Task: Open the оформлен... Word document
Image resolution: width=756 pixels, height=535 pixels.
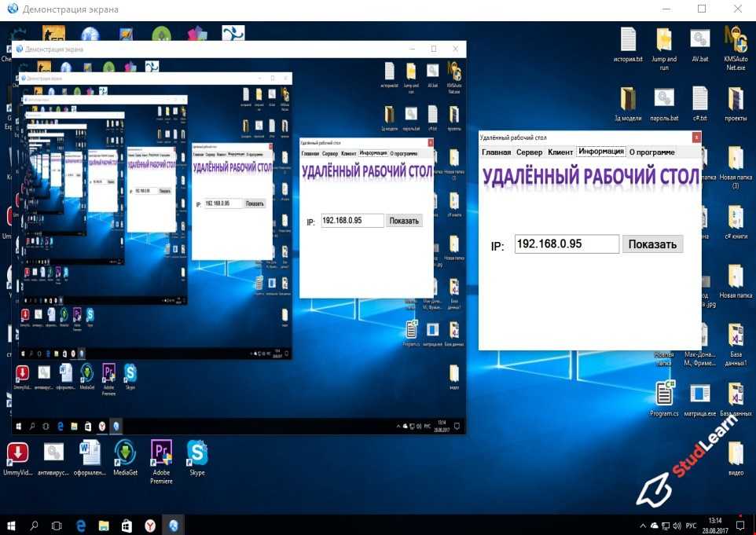Action: 90,459
